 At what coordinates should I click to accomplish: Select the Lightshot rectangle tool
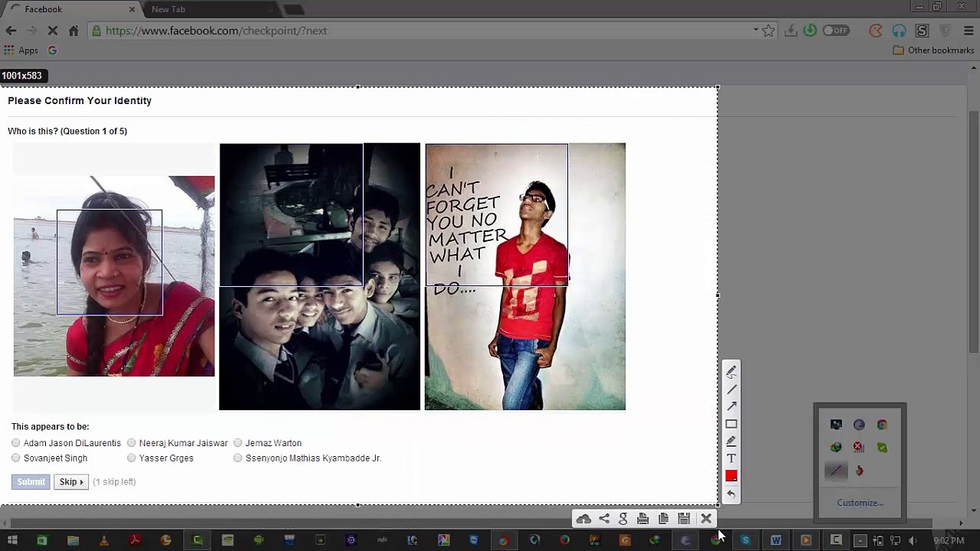tap(731, 424)
